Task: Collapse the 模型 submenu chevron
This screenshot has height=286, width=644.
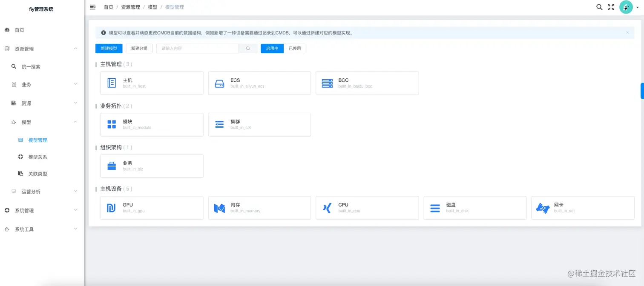Action: (75, 122)
